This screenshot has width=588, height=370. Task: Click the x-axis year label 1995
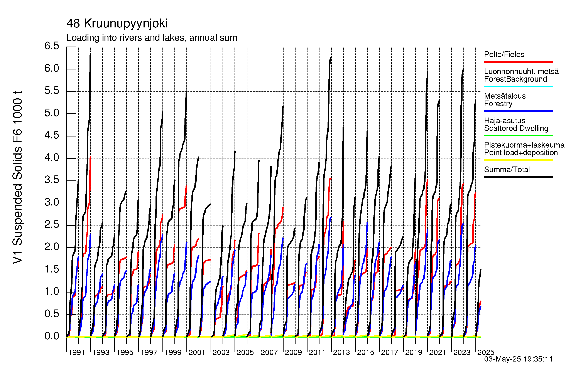pos(125,352)
